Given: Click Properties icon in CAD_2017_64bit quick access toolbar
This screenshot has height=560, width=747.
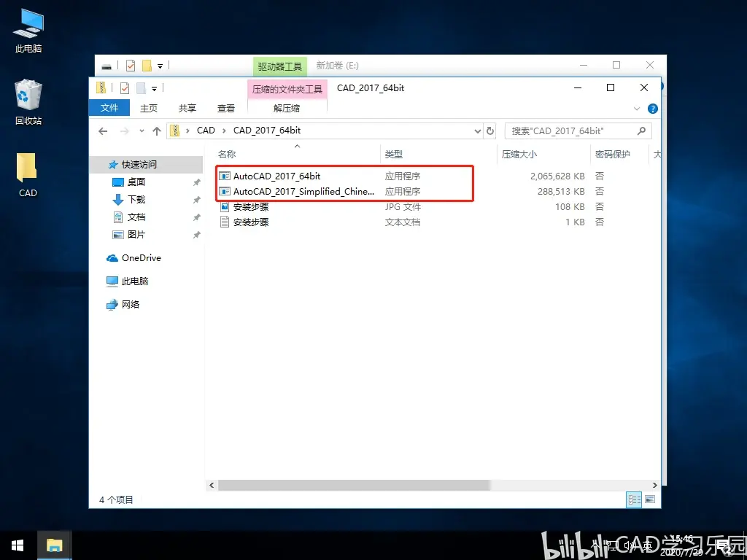Looking at the screenshot, I should [x=124, y=88].
